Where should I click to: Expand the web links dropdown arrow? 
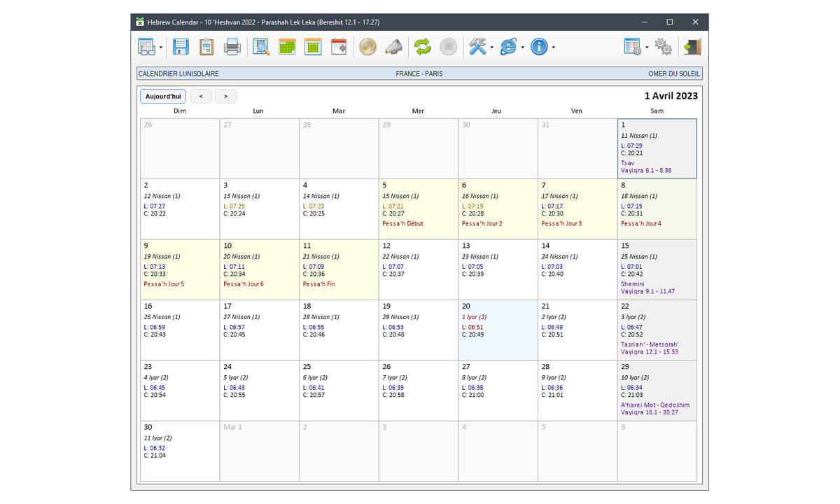523,48
